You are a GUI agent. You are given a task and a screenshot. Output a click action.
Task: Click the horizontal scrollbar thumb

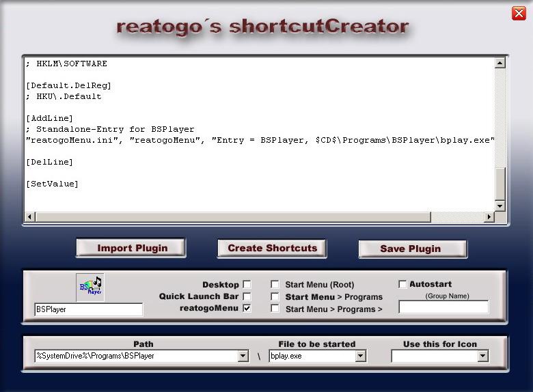tap(233, 216)
